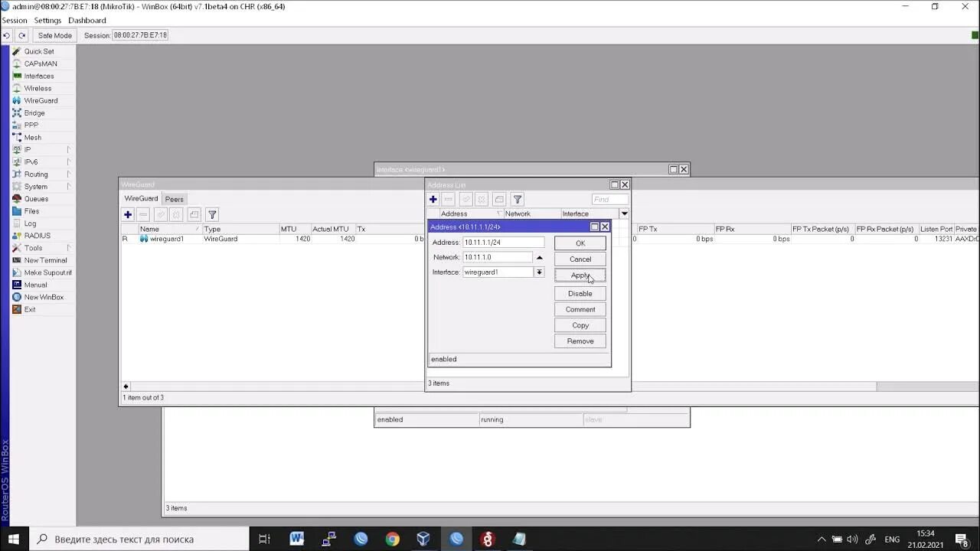Open Task View on the taskbar

264,539
